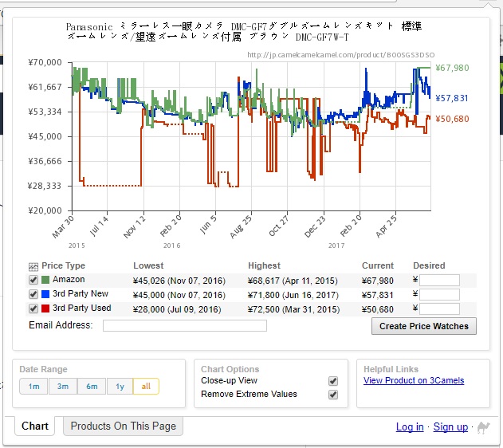The image size is (503, 448).
Task: Toggle the Remove Extreme Values checkbox
Action: pyautogui.click(x=333, y=395)
